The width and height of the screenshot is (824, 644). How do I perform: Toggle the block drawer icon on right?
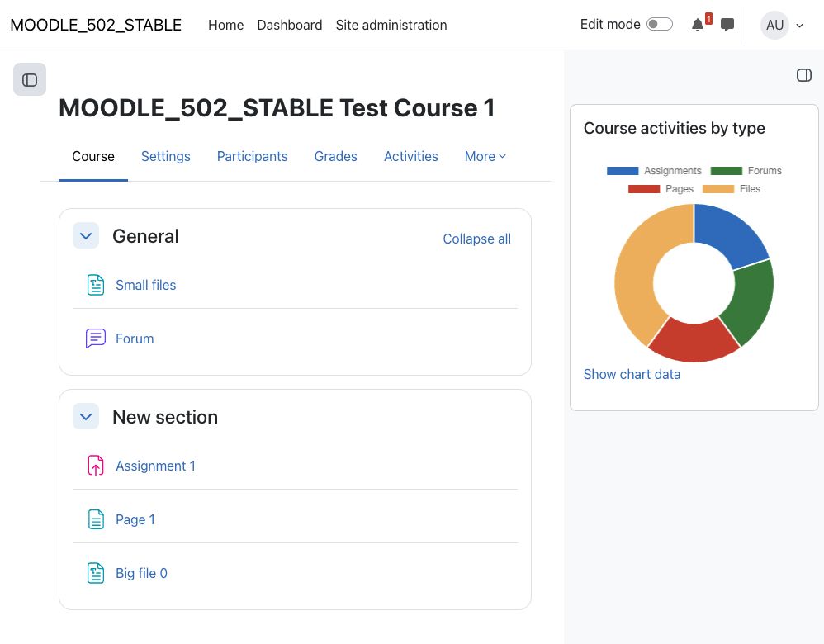tap(803, 75)
